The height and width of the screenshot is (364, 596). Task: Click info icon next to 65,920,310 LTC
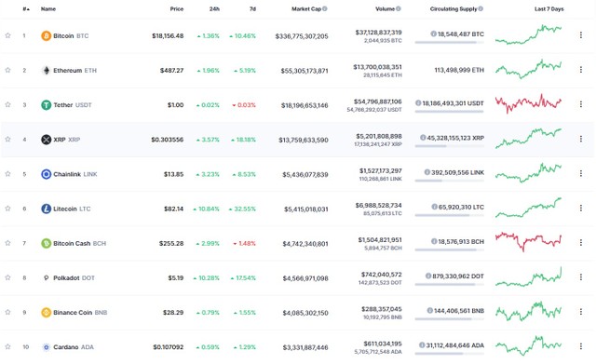[435, 207]
